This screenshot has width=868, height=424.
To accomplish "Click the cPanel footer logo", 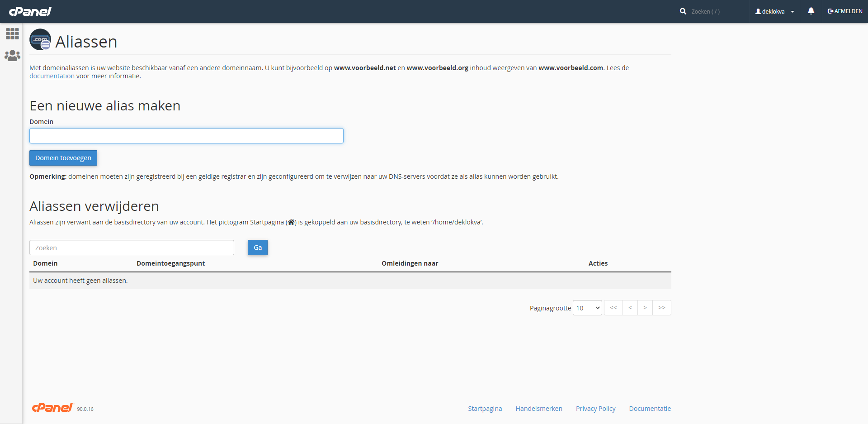I will [x=52, y=408].
